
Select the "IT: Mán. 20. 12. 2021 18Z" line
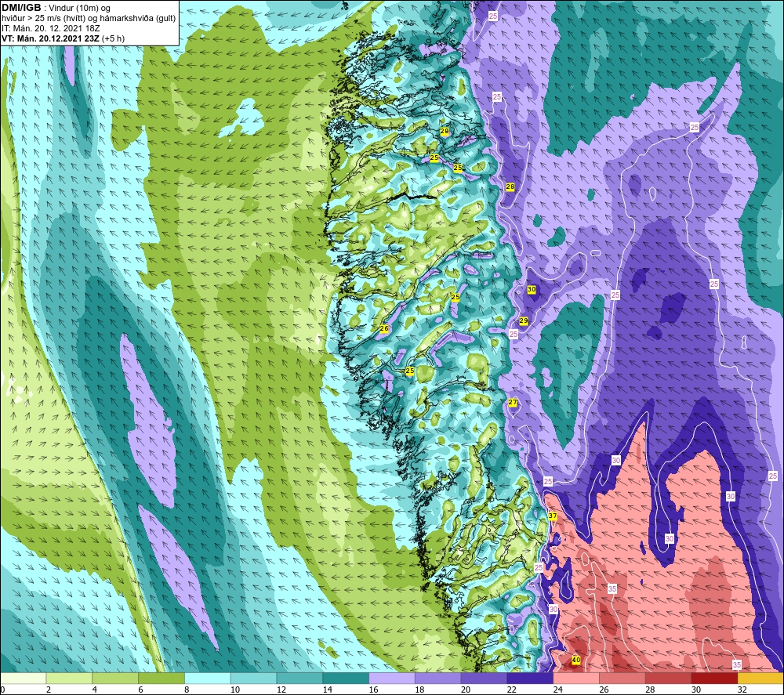(x=50, y=28)
